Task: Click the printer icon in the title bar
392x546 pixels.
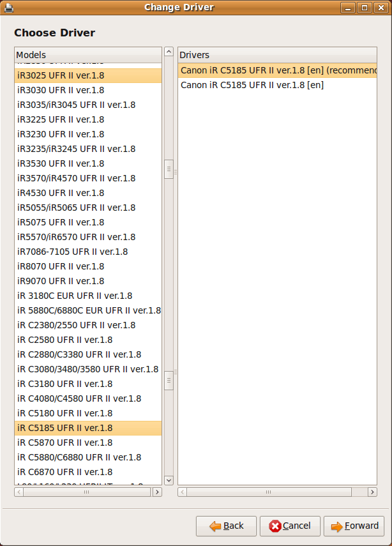Action: coord(9,8)
